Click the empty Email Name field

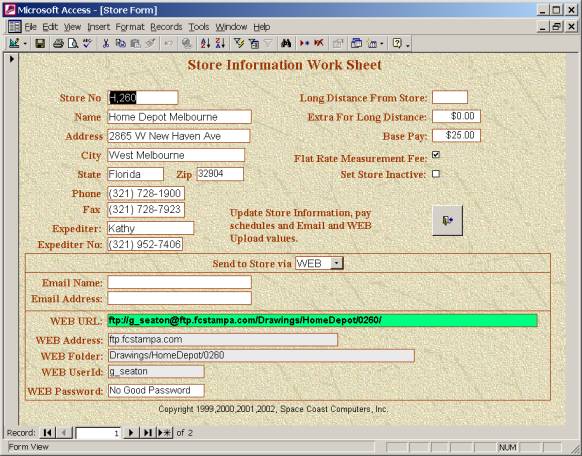click(179, 282)
